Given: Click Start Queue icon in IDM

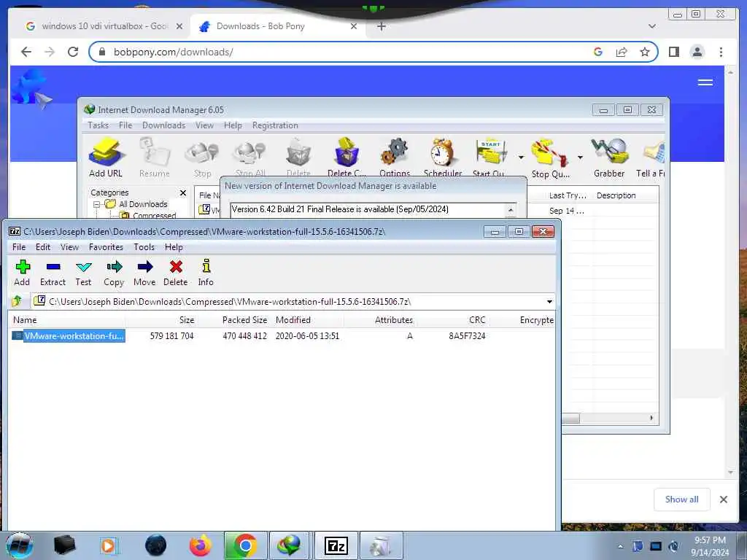Looking at the screenshot, I should (489, 157).
